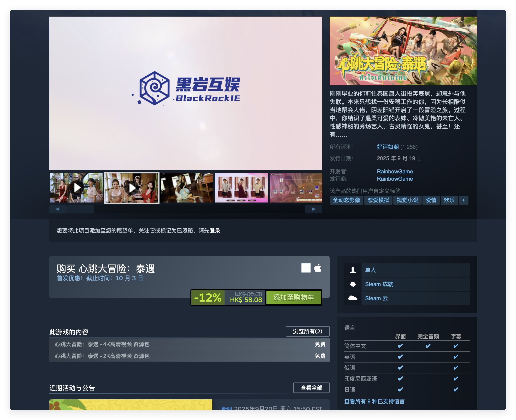This screenshot has height=420, width=516.
Task: Open RainbowGame developer link
Action: click(395, 172)
